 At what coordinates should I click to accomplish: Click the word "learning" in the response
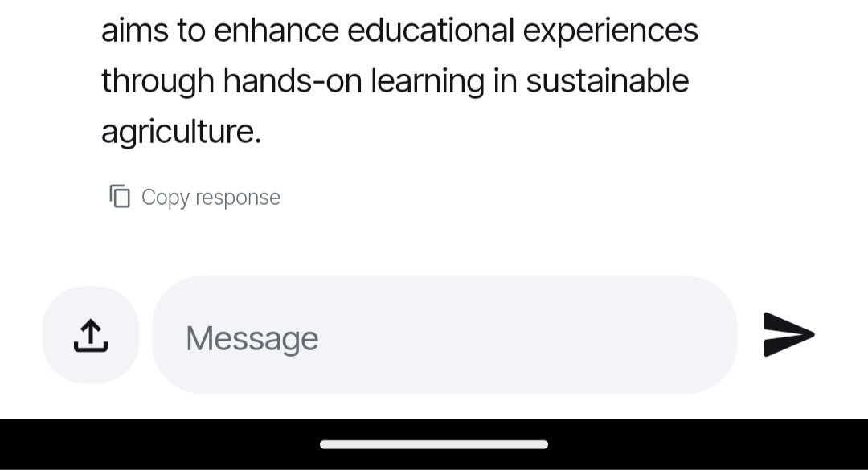pos(427,81)
